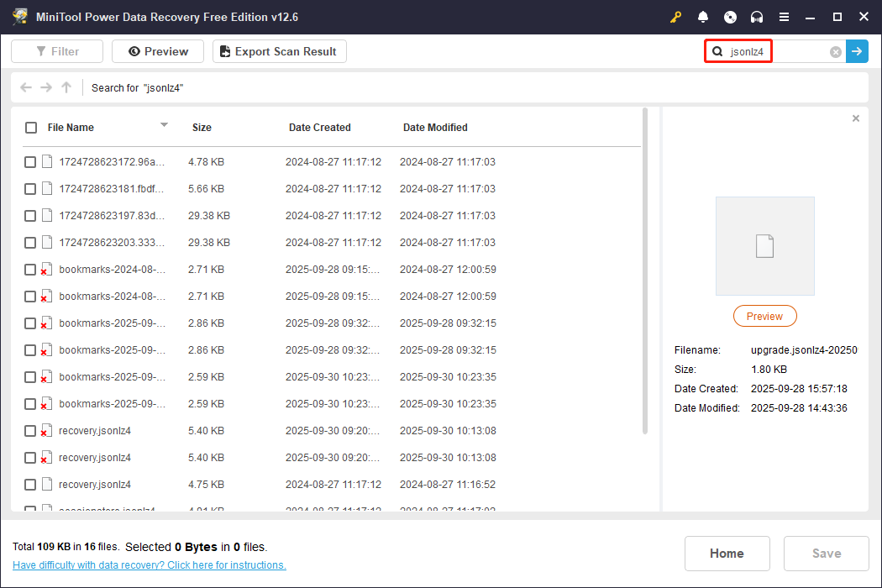
Task: Click the disc icon in title bar
Action: 730,17
